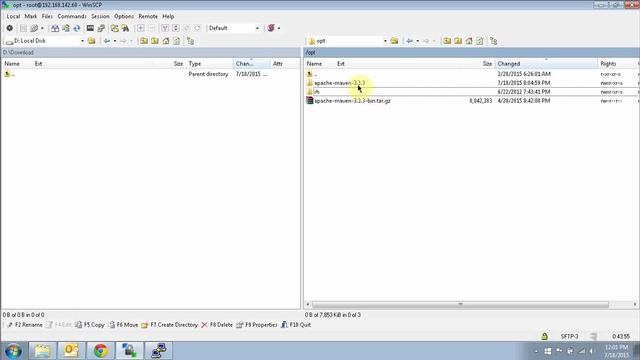
Task: Click the SFTP-3 protocol status entry
Action: [x=569, y=336]
